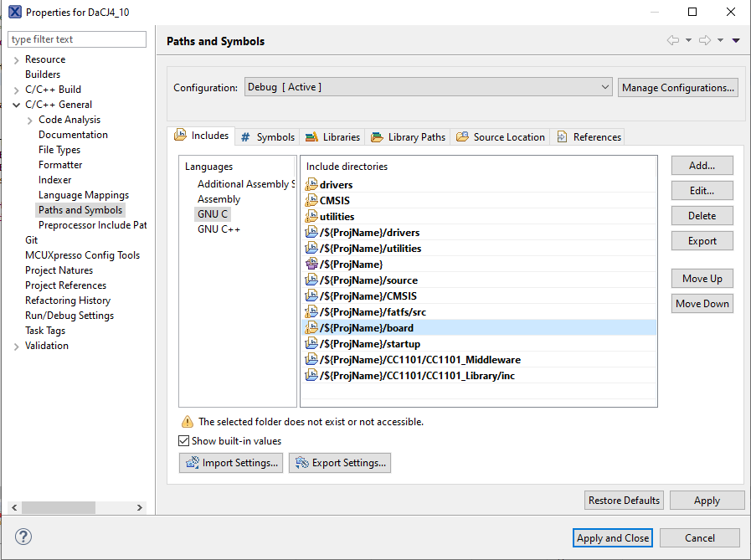Image resolution: width=751 pixels, height=560 pixels.
Task: Click the CMSIS include folder icon
Action: pos(311,200)
